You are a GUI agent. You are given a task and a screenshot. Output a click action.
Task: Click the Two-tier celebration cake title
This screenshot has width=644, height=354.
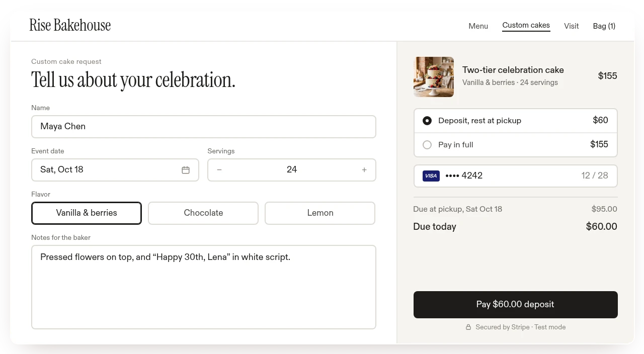513,70
